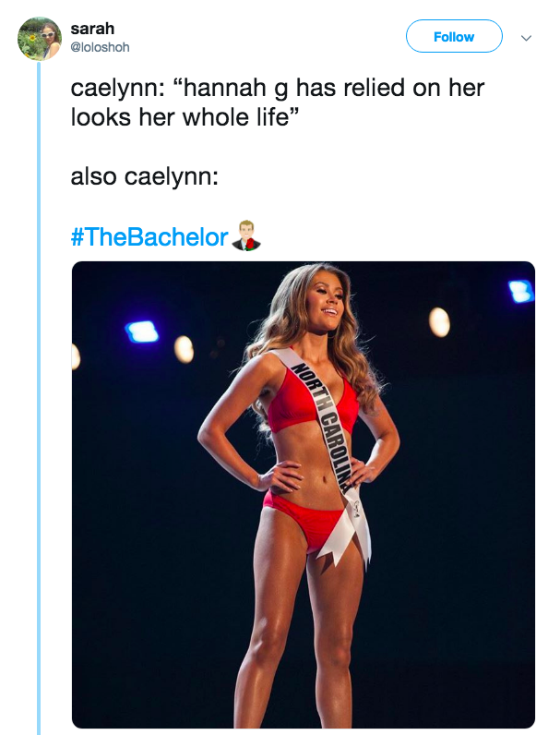The width and height of the screenshot is (560, 735).
Task: Click the white round light beside blue light
Action: point(184,350)
